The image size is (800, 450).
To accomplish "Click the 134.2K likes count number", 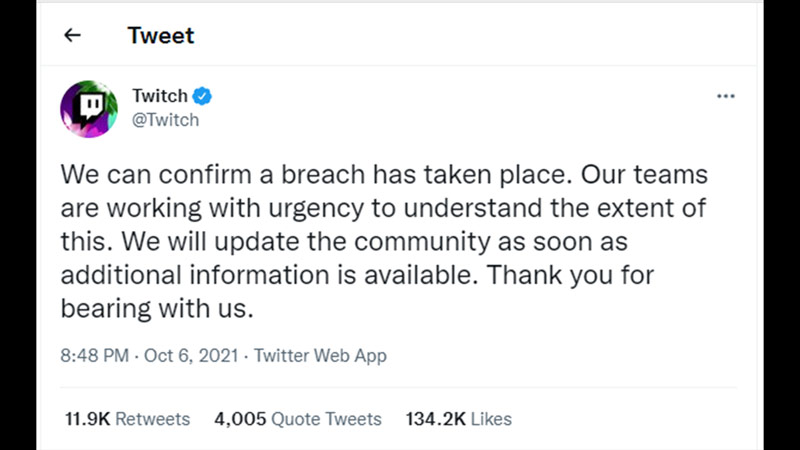I will point(435,419).
